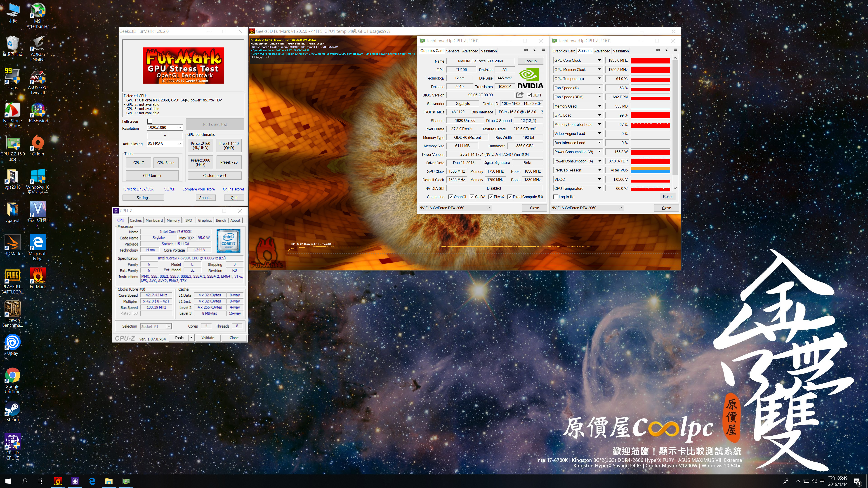The width and height of the screenshot is (868, 488).
Task: Open AORUS ENGINE desktop icon
Action: 38,49
